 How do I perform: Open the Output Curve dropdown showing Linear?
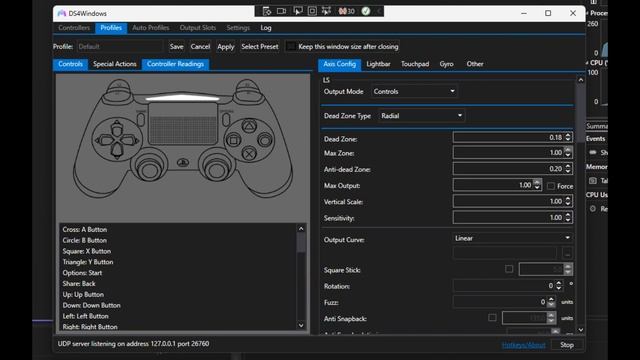[512, 238]
